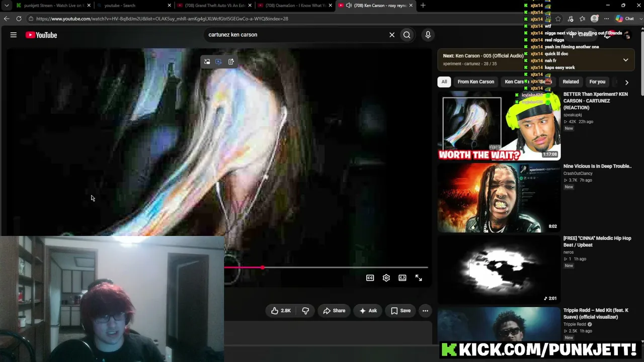Open 'BETTER Than Xperiment? KEN CARSON' video title

(597, 101)
